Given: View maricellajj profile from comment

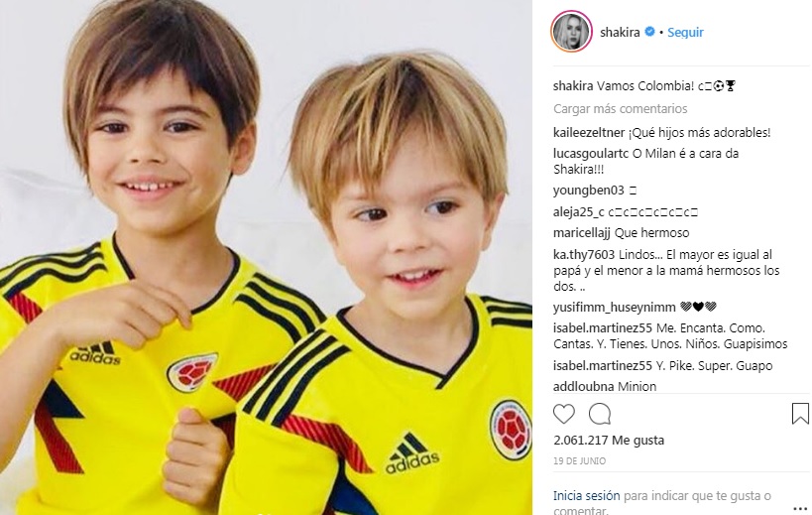Looking at the screenshot, I should (x=582, y=232).
